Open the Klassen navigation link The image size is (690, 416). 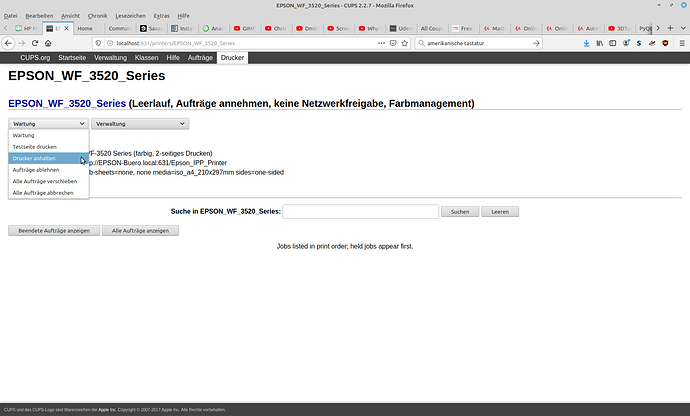click(x=147, y=58)
